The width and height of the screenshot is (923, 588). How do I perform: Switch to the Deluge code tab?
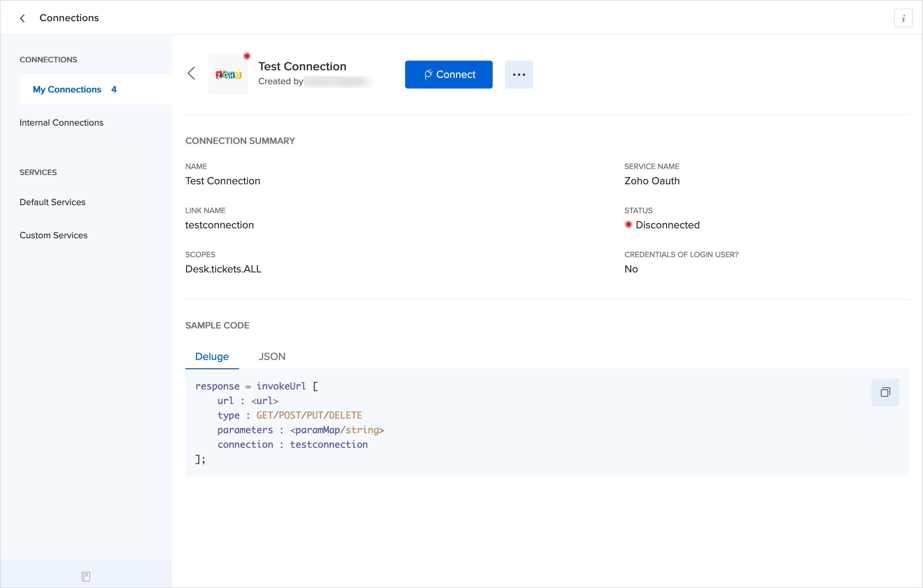pos(212,357)
